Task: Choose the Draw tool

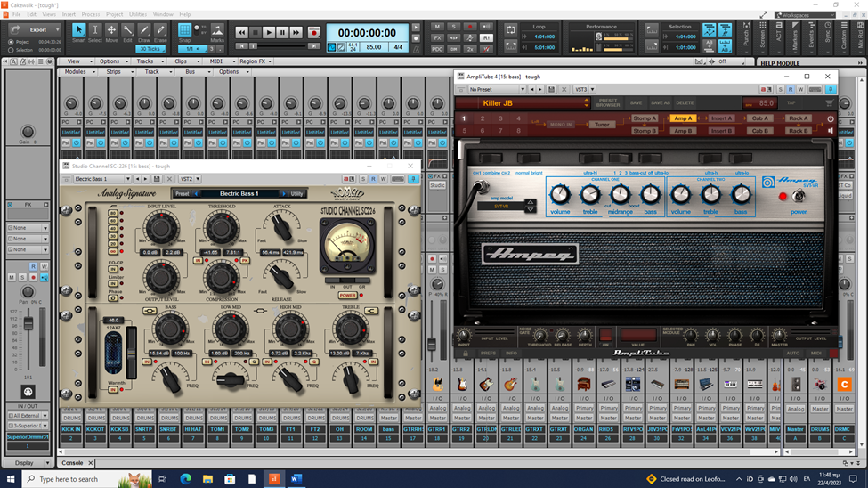Action: [144, 30]
